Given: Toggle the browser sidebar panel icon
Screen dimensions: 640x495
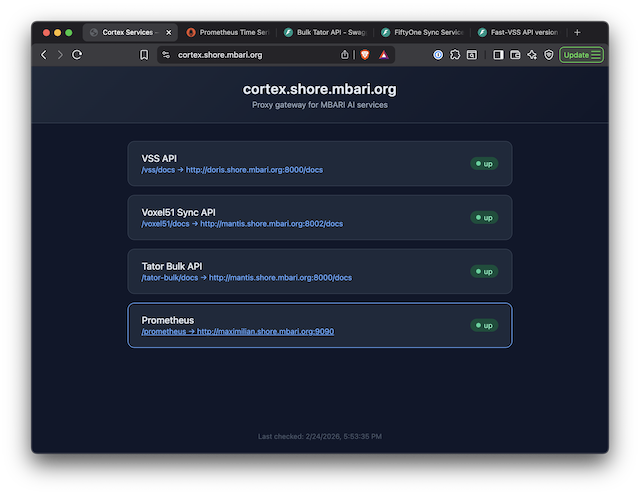Looking at the screenshot, I should pos(498,55).
